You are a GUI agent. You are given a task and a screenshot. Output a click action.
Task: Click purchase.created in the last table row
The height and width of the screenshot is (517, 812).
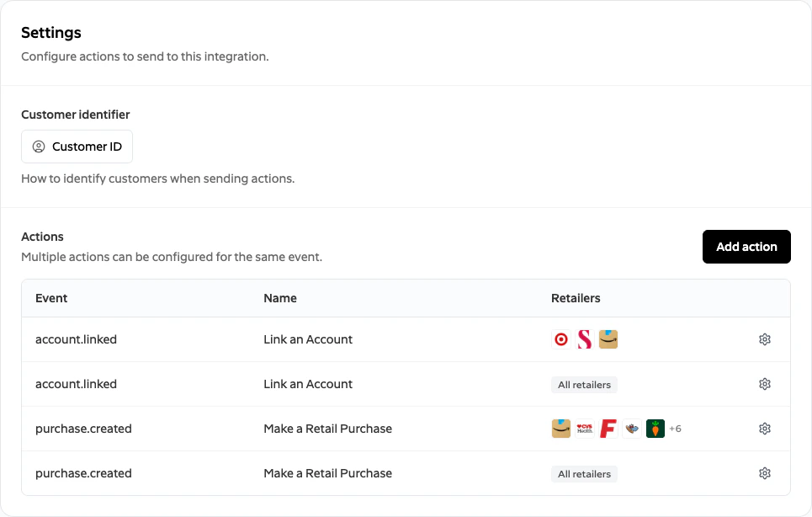(83, 473)
